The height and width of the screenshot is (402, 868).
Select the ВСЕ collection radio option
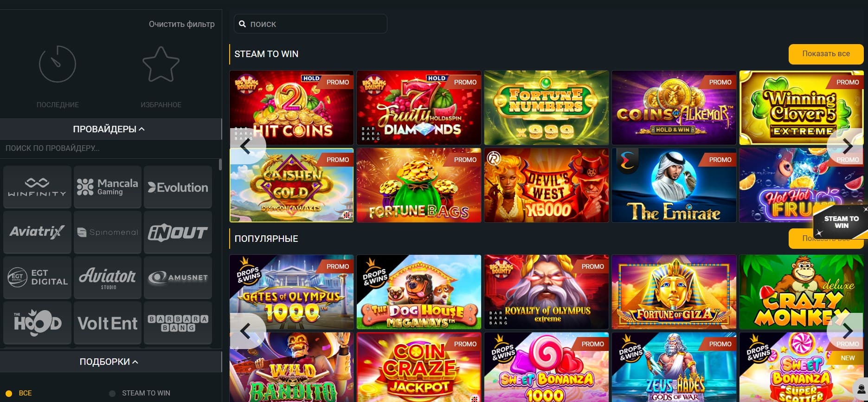coord(9,393)
